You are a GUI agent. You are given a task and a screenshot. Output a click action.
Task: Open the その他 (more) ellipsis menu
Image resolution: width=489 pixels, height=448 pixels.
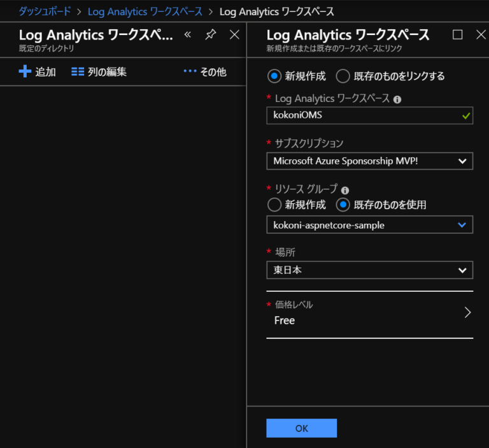coord(190,71)
